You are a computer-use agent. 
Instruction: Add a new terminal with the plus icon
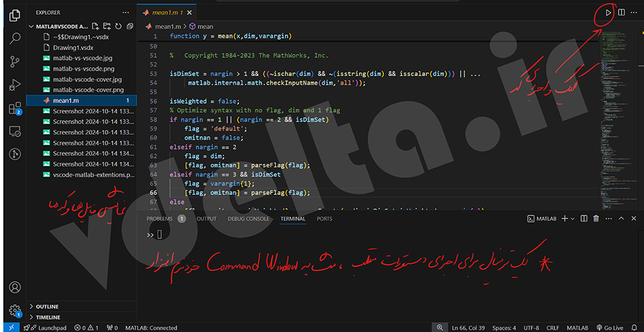click(x=565, y=219)
